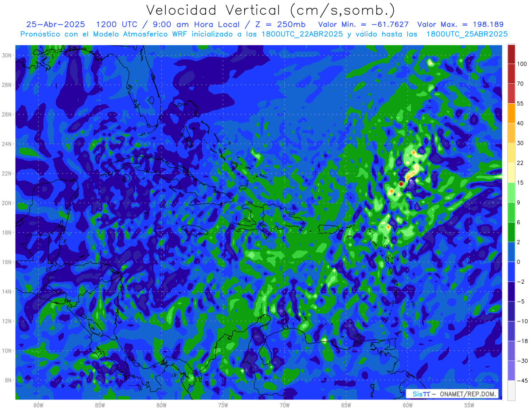Click the red swatch between 100 and 70
Screen dimensions: 532x411
click(x=511, y=74)
